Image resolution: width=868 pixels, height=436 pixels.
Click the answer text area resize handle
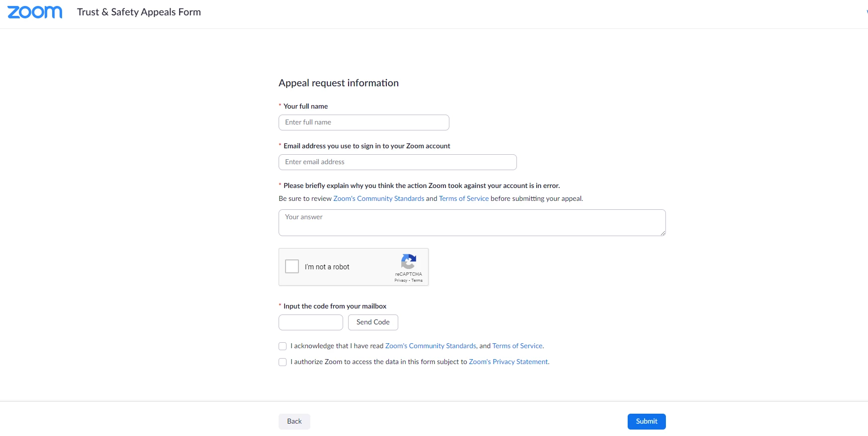(x=663, y=233)
